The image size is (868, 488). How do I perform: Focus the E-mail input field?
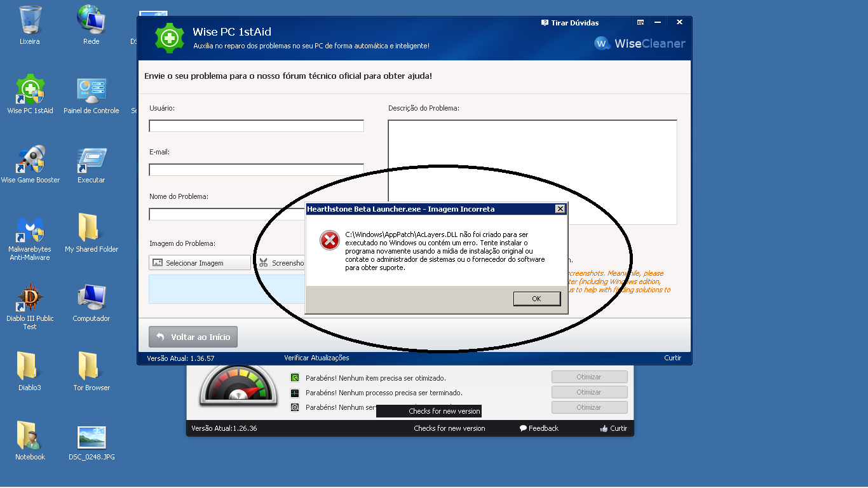[x=257, y=170]
